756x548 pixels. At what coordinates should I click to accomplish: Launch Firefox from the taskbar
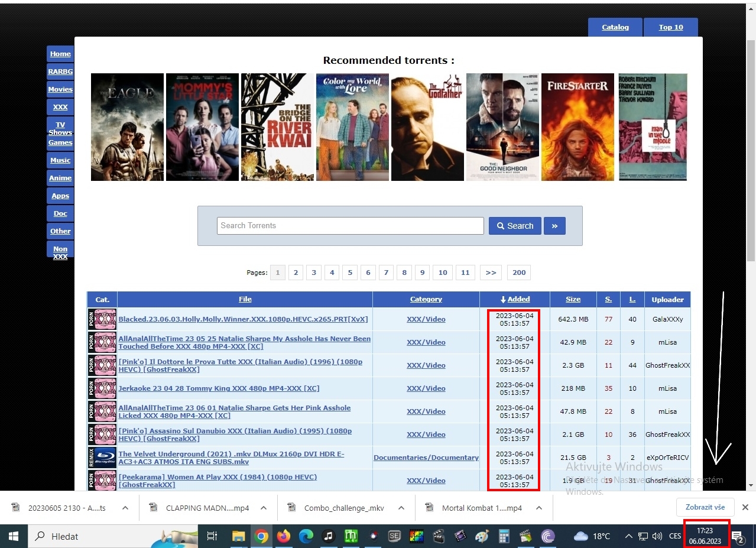point(284,536)
